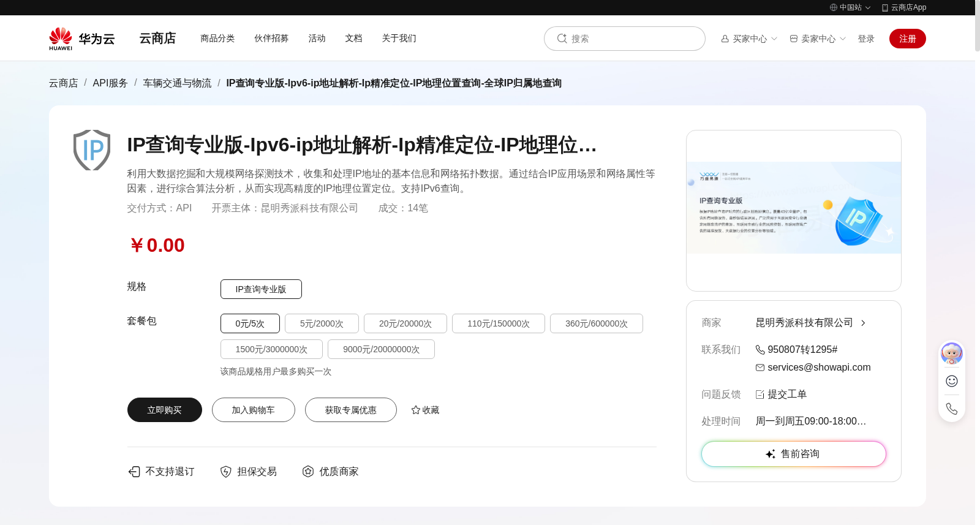980x525 pixels.
Task: Click the 登录 login link
Action: (x=866, y=39)
